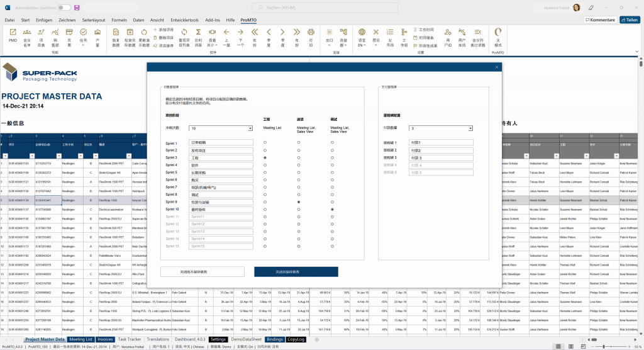Select 调试 radio button for Sprint 7
This screenshot has height=350, width=644.
(x=332, y=187)
